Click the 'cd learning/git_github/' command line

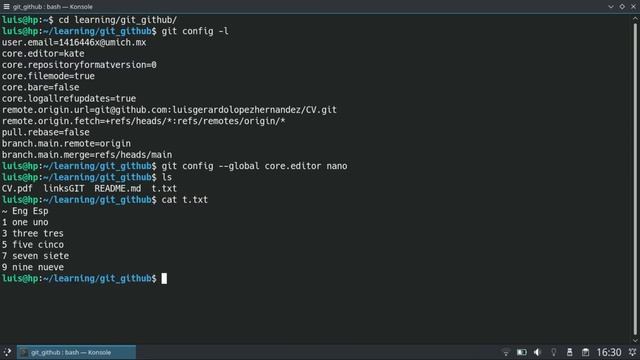118,20
